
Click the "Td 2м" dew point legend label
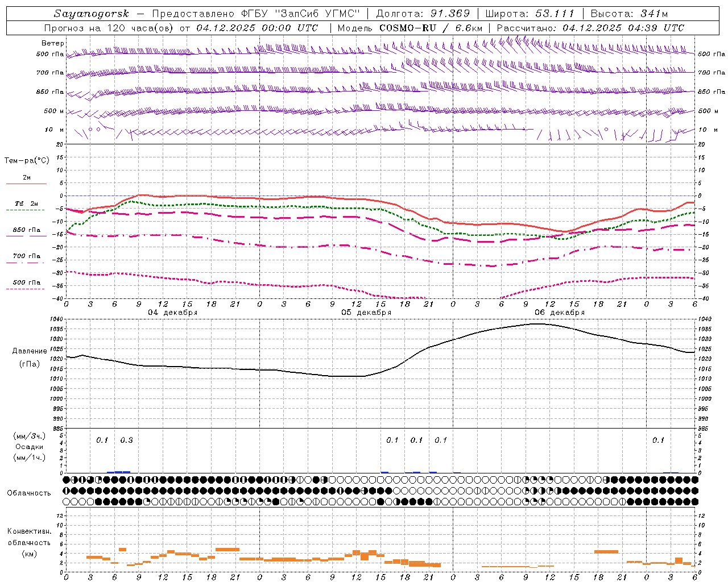pyautogui.click(x=27, y=203)
